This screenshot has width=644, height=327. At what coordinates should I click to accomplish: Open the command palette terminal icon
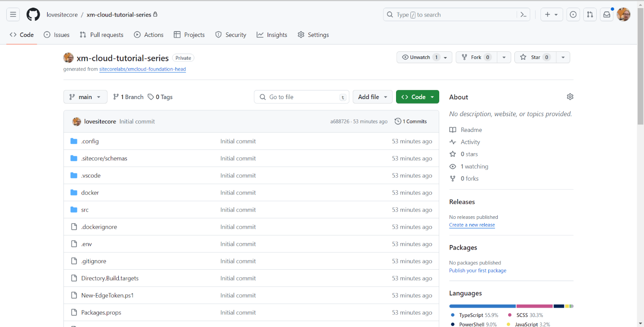pos(523,14)
